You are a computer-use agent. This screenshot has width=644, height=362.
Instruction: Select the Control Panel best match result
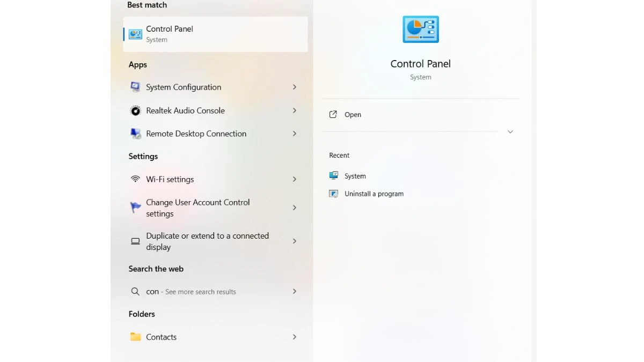click(x=215, y=34)
